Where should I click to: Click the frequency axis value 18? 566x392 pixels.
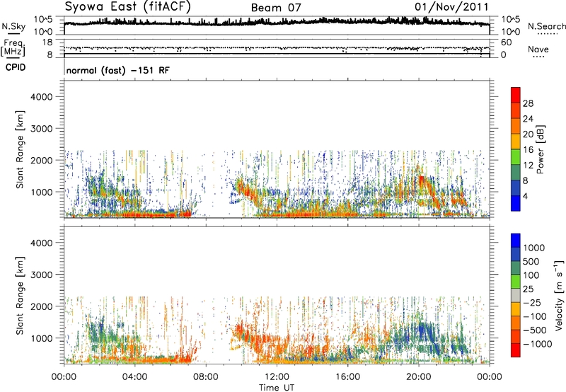[x=47, y=42]
